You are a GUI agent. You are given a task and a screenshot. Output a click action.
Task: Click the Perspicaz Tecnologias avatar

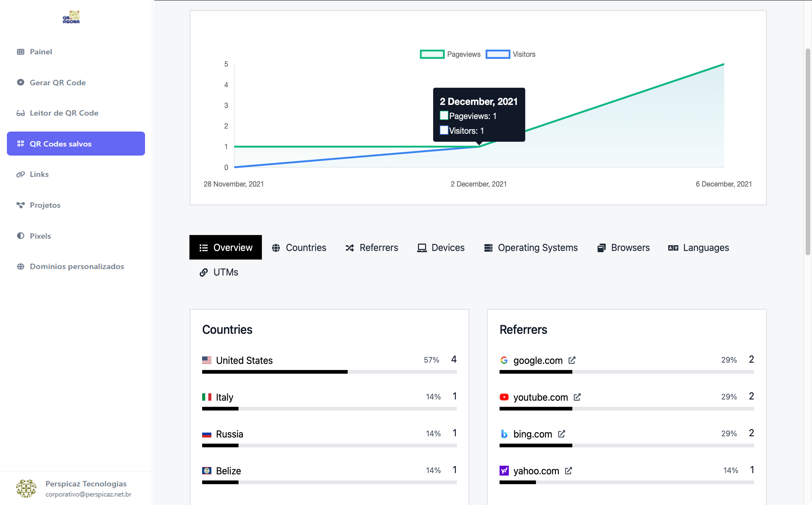(x=26, y=488)
